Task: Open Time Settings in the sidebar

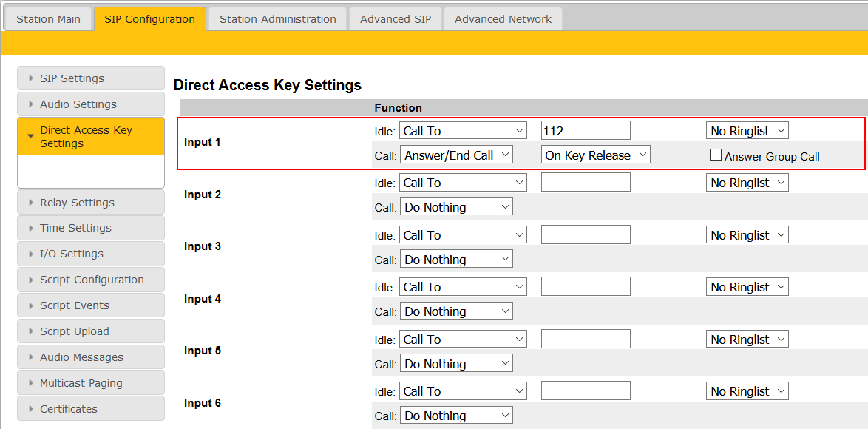Action: point(75,228)
